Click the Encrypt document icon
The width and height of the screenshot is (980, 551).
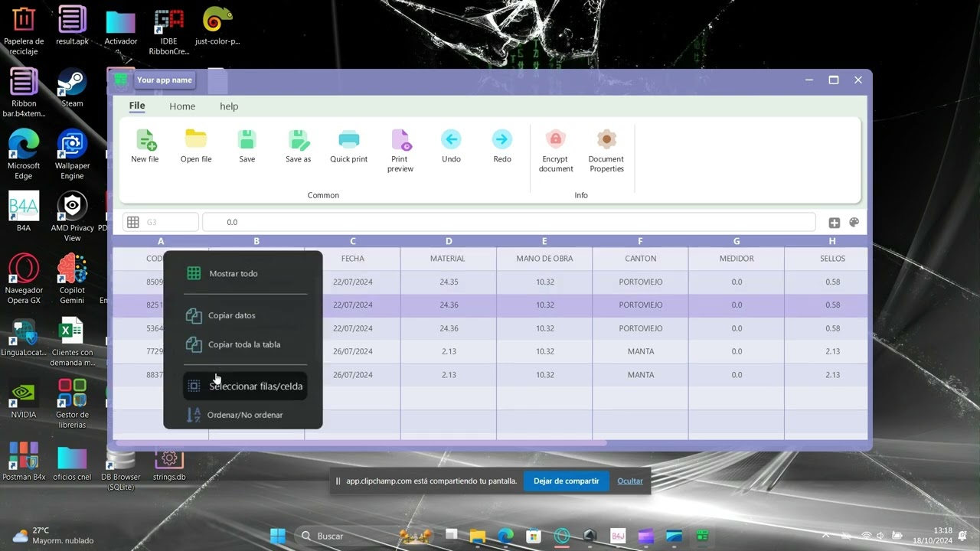coord(556,139)
